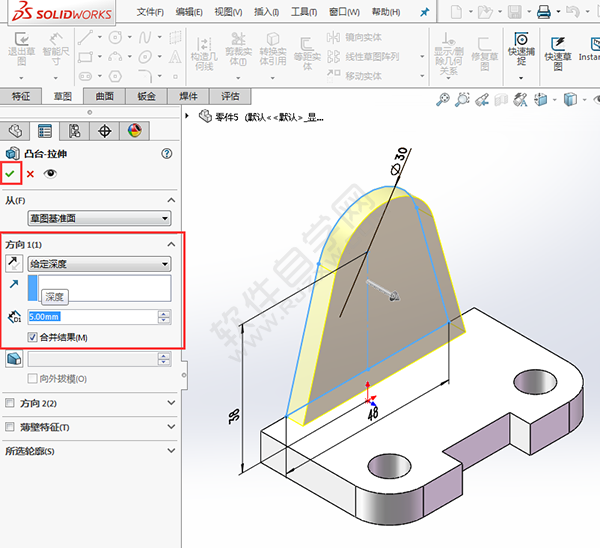This screenshot has width=600, height=548.
Task: Switch to the 钣金 tab
Action: pyautogui.click(x=146, y=97)
